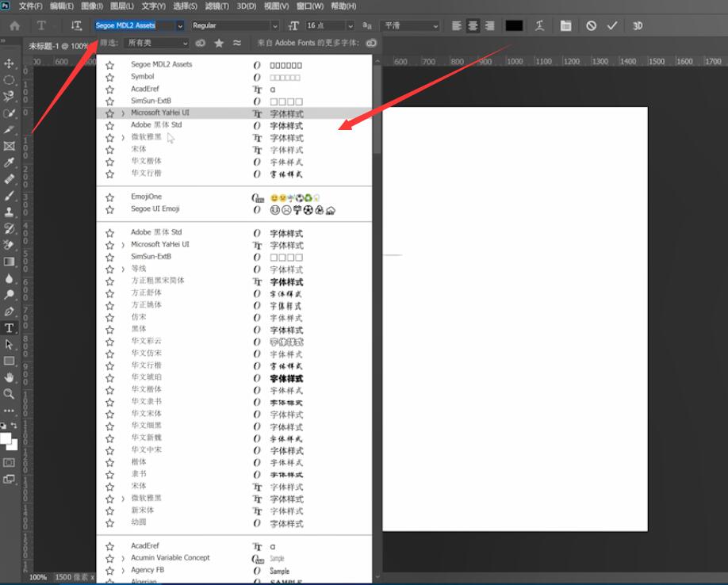Cancel current text edits
This screenshot has width=728, height=585.
click(x=591, y=25)
